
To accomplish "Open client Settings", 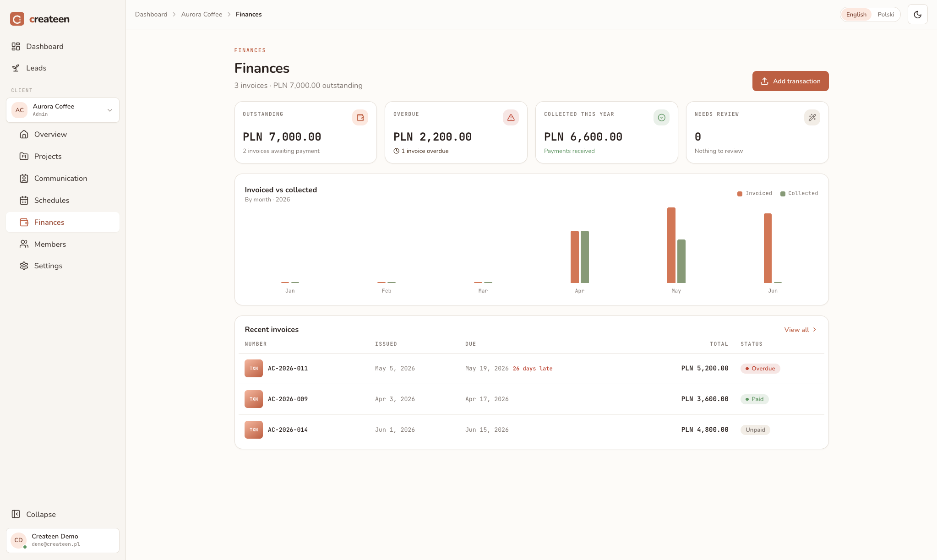I will (63, 266).
